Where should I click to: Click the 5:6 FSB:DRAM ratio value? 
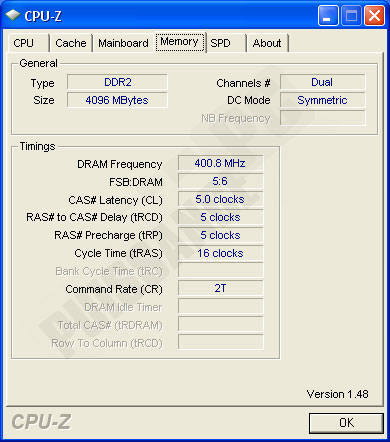[220, 181]
